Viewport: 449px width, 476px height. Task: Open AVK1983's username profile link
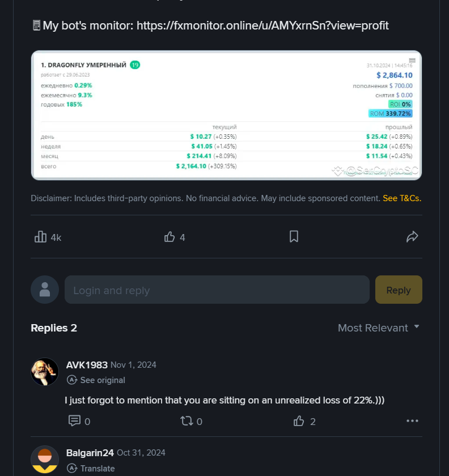pyautogui.click(x=87, y=365)
